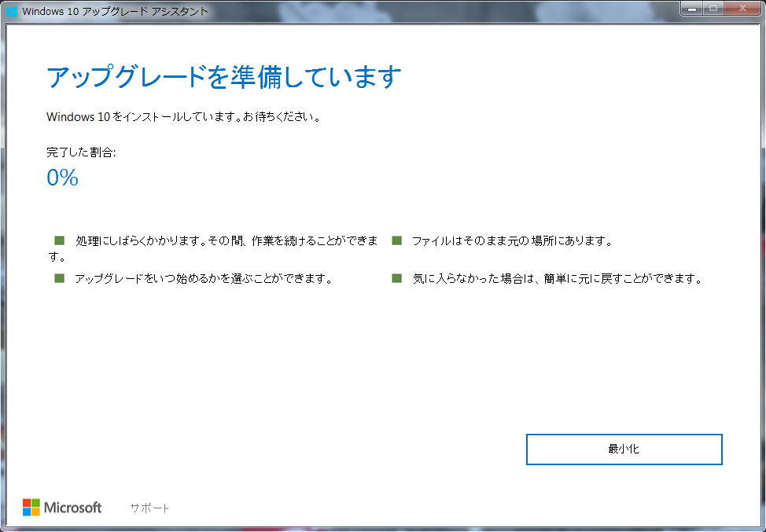766x532 pixels.
Task: Click green square beside 気に入らなかった場合
Action: (396, 278)
